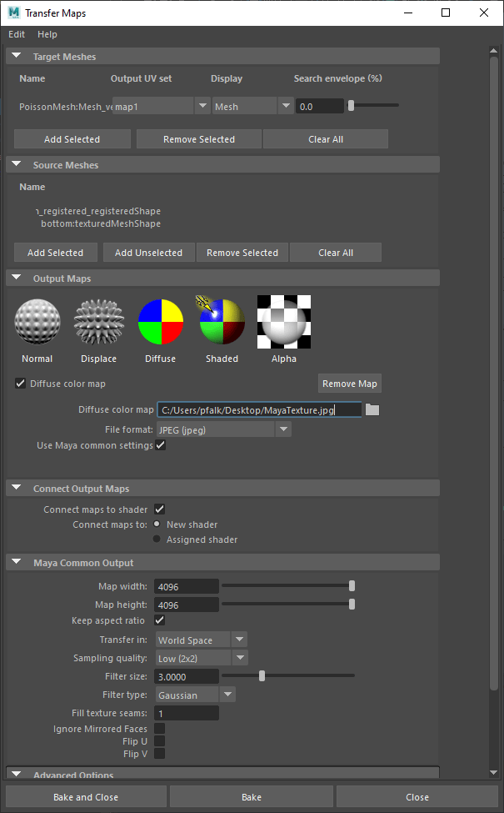
Task: Click the Filter size slider handle
Action: (x=262, y=676)
